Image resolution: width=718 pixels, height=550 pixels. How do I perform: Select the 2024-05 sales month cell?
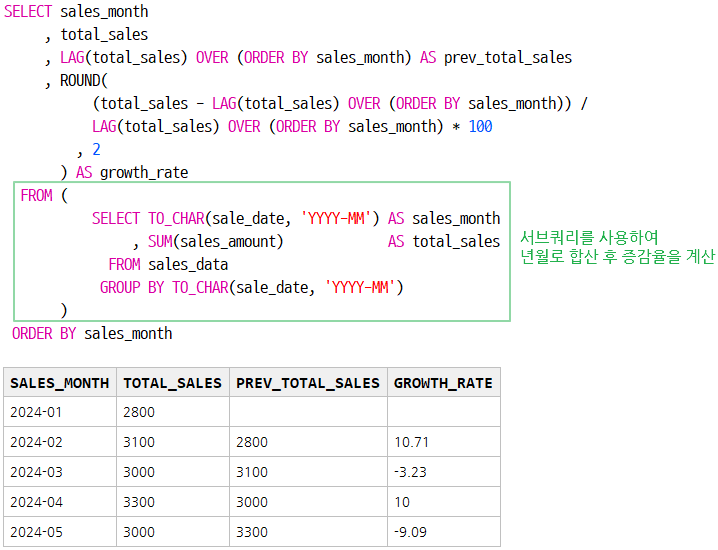pos(60,532)
